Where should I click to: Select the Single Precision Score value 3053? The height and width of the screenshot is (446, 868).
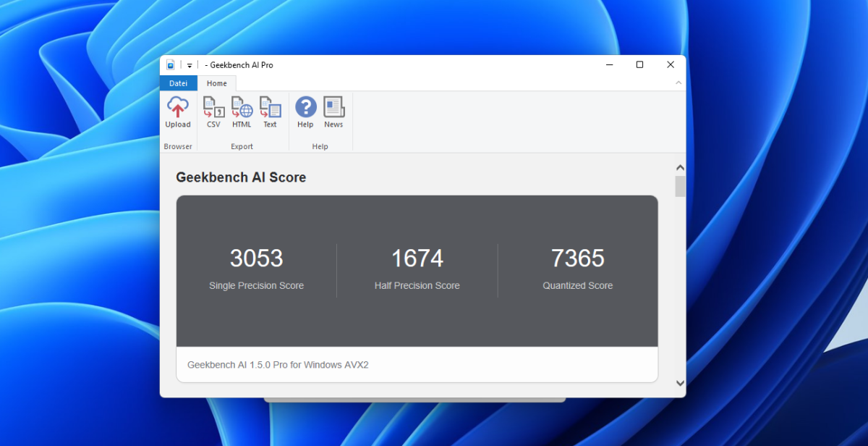pyautogui.click(x=257, y=258)
